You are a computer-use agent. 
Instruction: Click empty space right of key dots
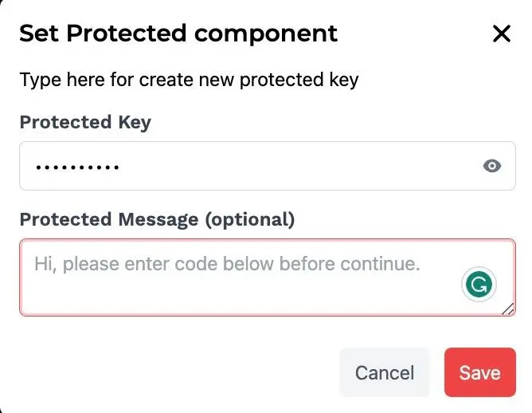click(303, 166)
